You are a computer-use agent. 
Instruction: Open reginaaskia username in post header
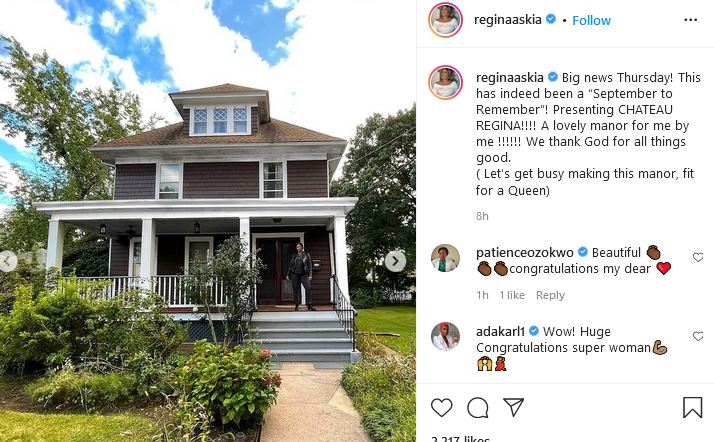tap(507, 20)
